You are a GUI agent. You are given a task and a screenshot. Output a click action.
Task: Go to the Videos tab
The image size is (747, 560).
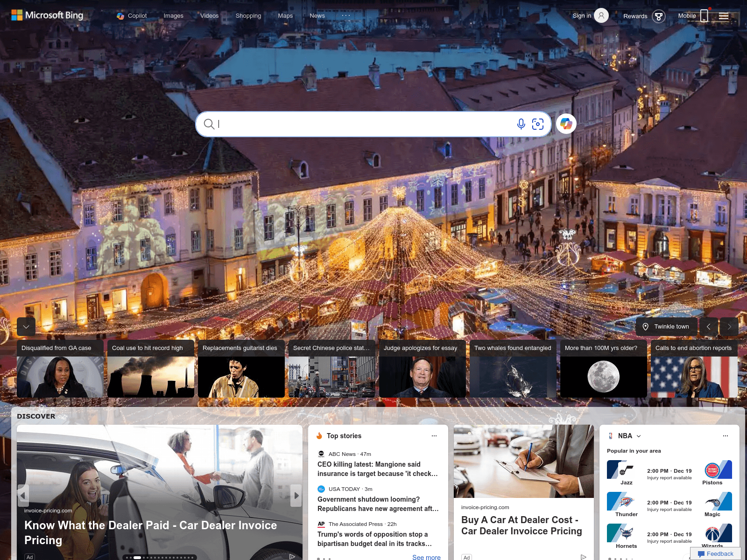tap(209, 16)
